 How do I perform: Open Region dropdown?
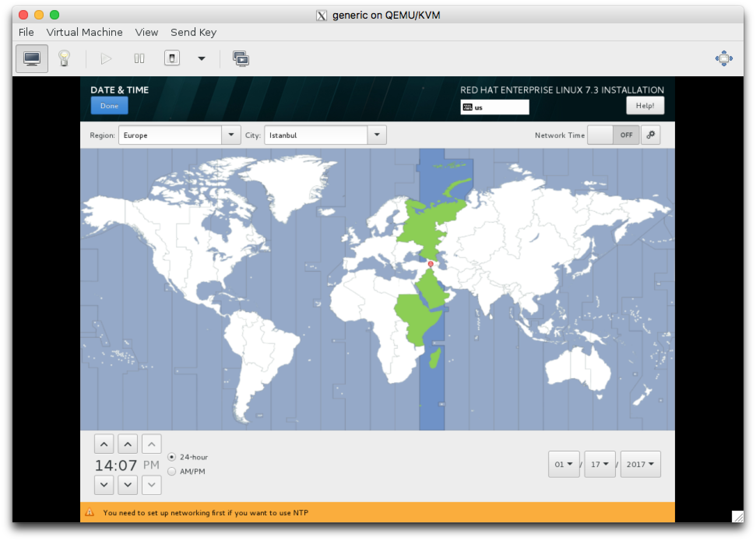coord(231,135)
